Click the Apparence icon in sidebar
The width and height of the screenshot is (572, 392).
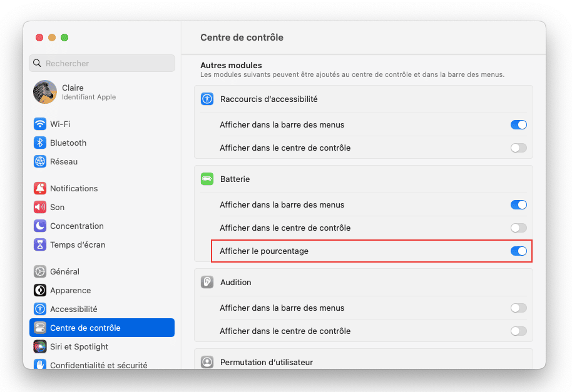(x=40, y=290)
